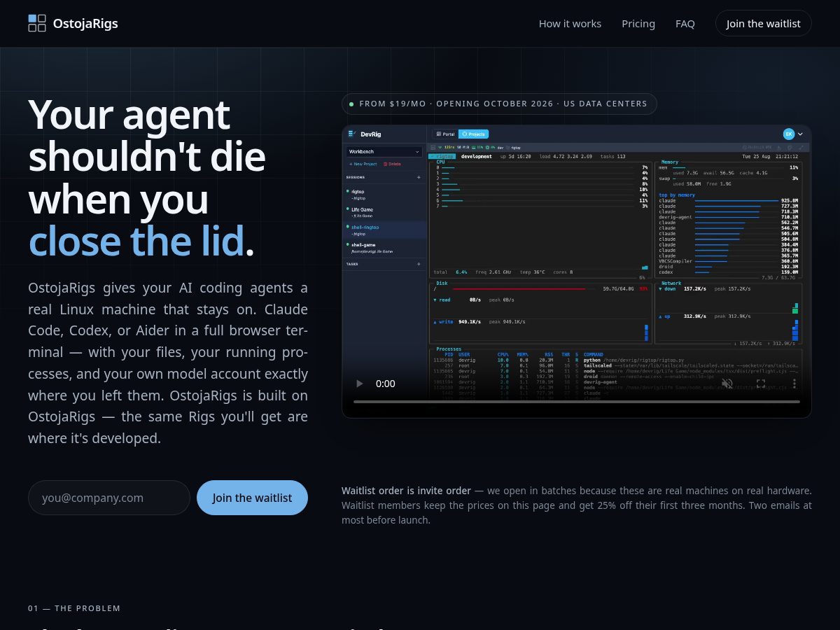840x630 pixels.
Task: Click the 'FROM $19/MO' announcement badge
Action: (x=499, y=104)
